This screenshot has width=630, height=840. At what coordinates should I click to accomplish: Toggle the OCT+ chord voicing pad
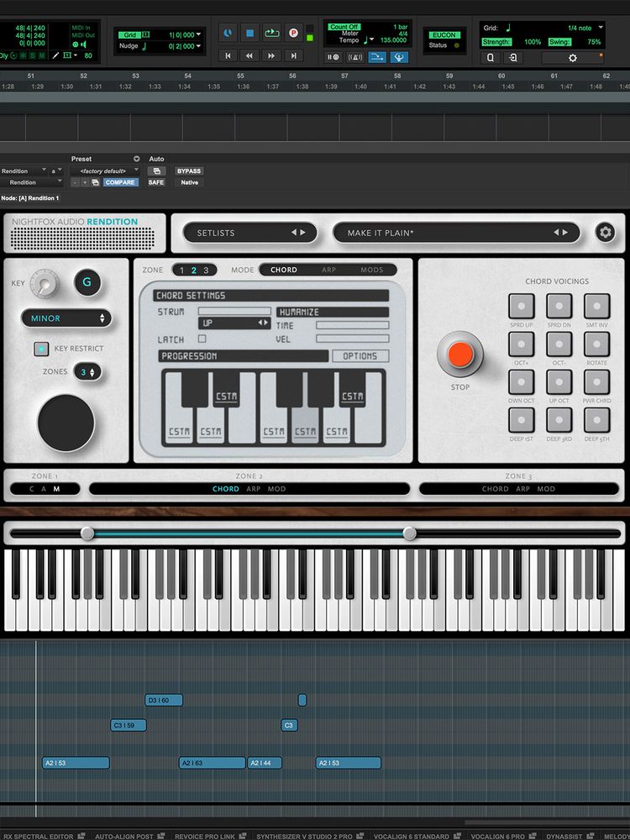(x=522, y=344)
